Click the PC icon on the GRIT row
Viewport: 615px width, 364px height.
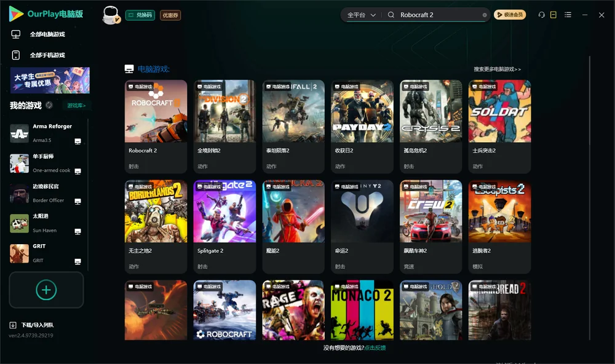pos(77,262)
